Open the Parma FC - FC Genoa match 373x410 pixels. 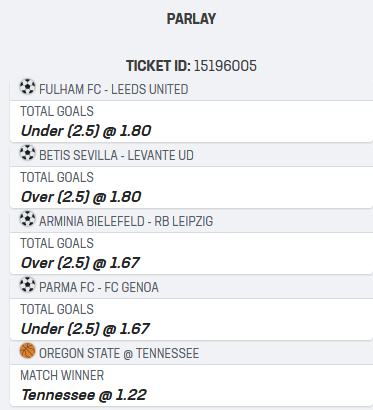pyautogui.click(x=99, y=287)
